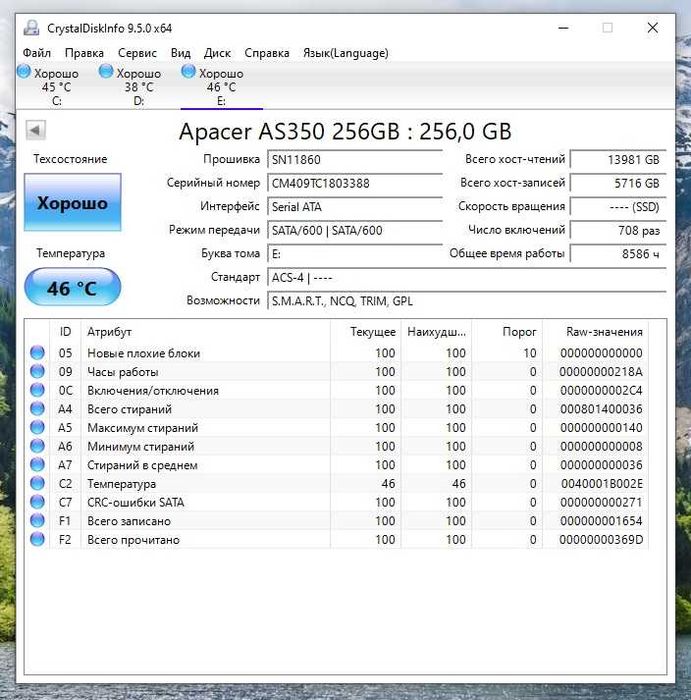
Task: Click the status orb for attribute A4
Action: [x=37, y=409]
